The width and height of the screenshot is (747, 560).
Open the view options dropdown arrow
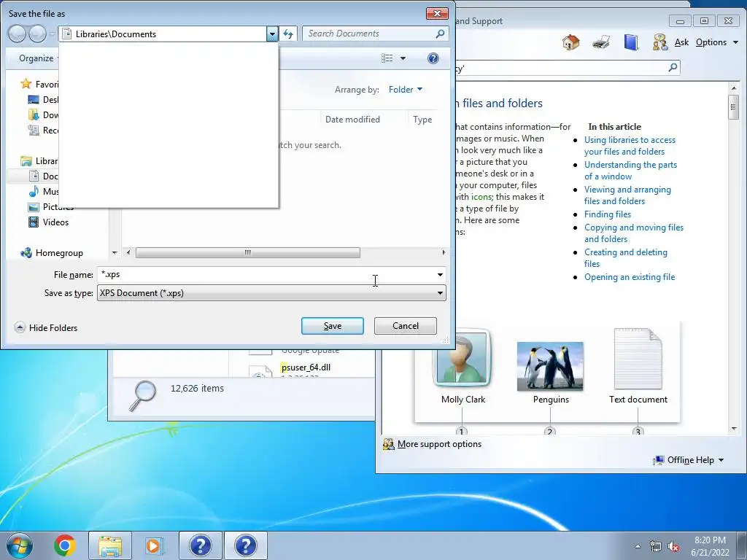[403, 58]
